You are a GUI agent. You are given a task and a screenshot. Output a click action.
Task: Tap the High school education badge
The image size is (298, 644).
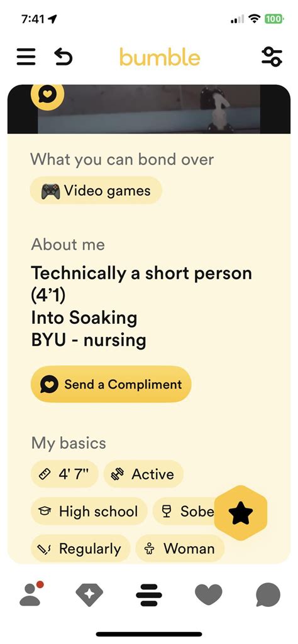click(89, 512)
